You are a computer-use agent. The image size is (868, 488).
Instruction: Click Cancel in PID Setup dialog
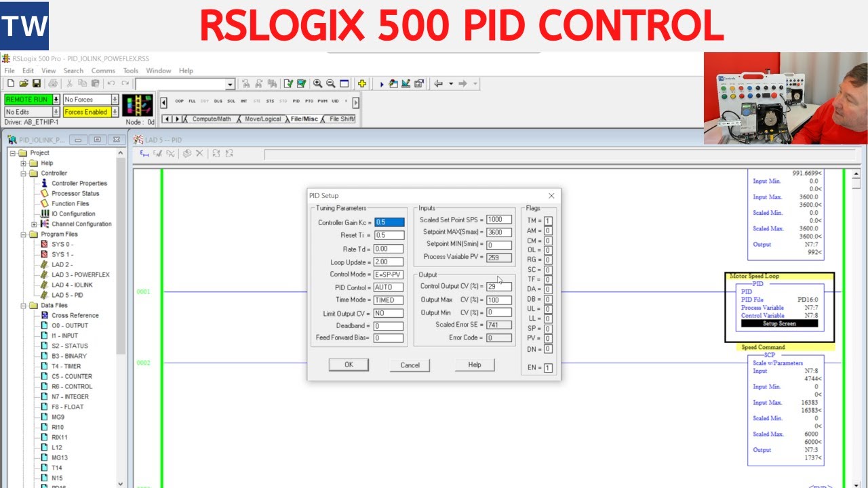[410, 365]
